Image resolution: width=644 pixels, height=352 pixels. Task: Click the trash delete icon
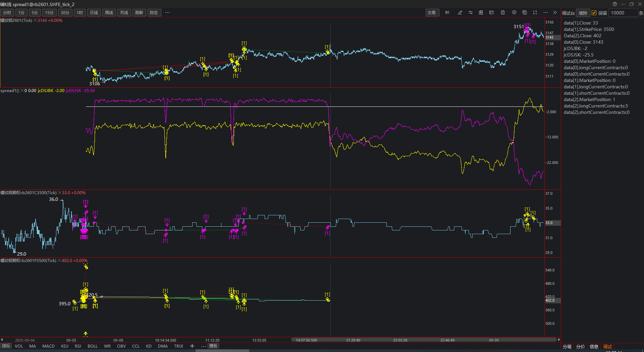click(503, 13)
